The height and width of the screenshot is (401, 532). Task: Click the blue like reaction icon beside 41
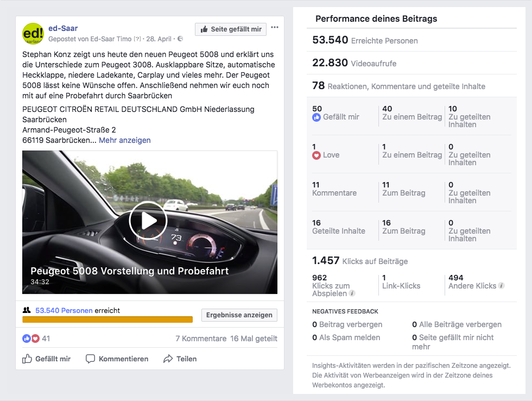(x=27, y=339)
